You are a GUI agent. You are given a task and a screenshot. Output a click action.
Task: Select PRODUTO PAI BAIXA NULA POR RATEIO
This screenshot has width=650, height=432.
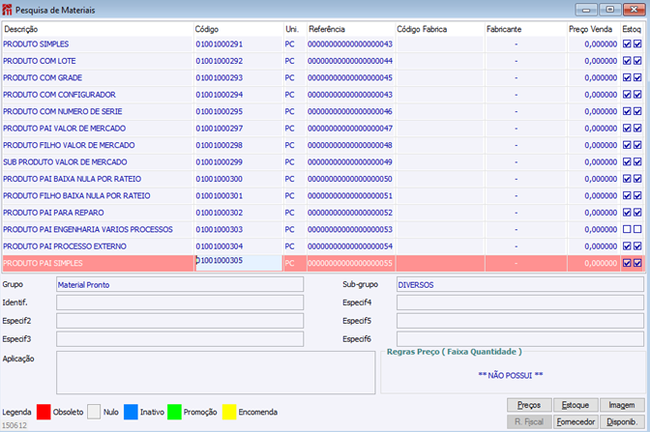click(72, 179)
